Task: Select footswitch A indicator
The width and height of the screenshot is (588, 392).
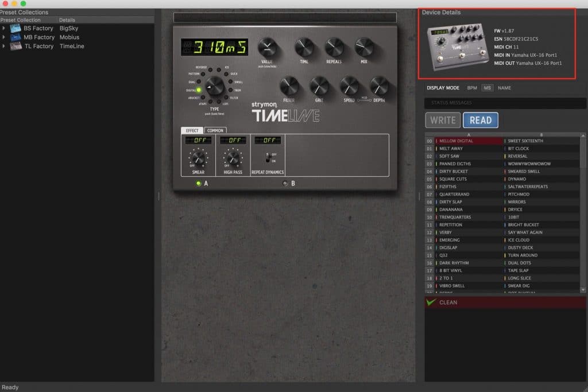Action: (x=198, y=183)
